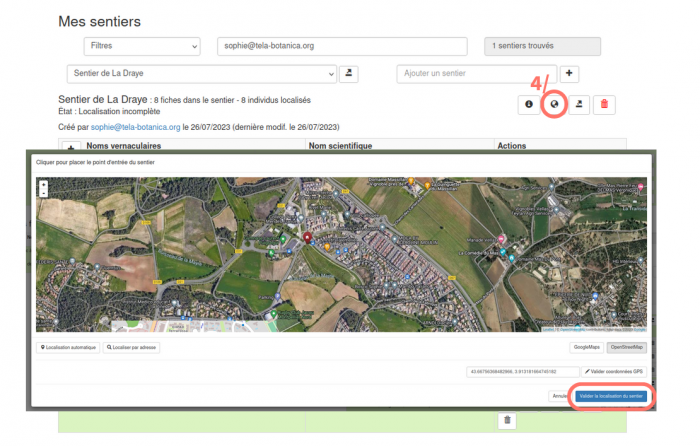Open sophie@tela-botanica.org author link
This screenshot has height=446, width=700.
click(x=135, y=128)
